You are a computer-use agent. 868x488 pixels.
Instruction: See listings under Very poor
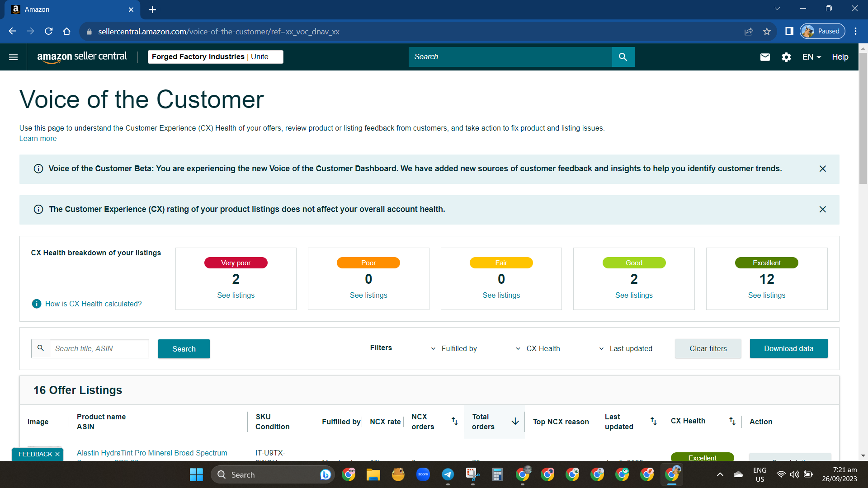236,295
